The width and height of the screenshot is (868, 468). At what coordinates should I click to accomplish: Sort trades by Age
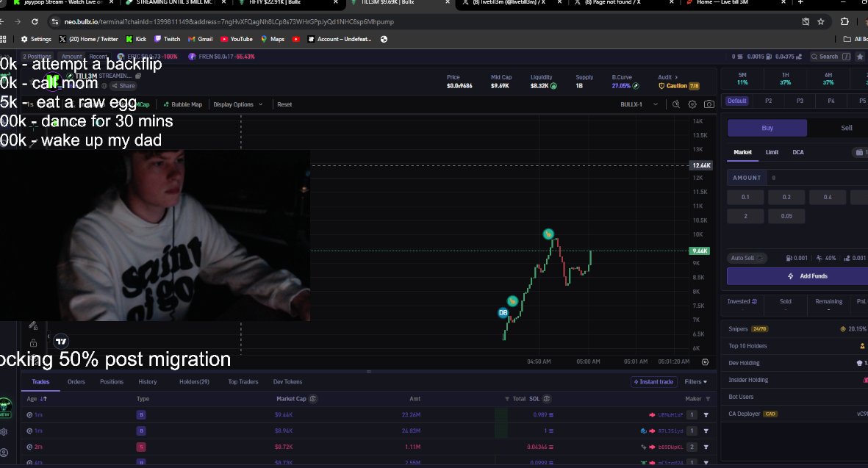(x=37, y=399)
